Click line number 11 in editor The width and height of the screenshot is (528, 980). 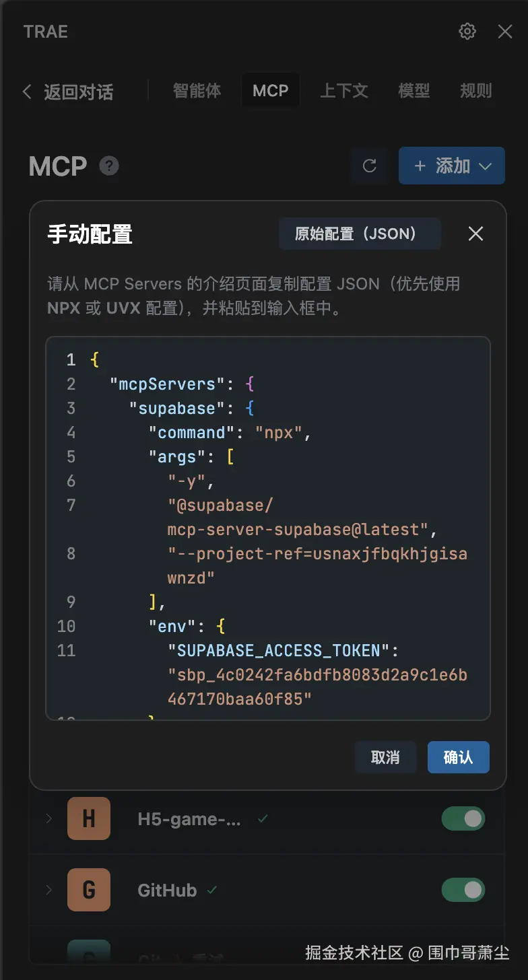[x=67, y=651]
